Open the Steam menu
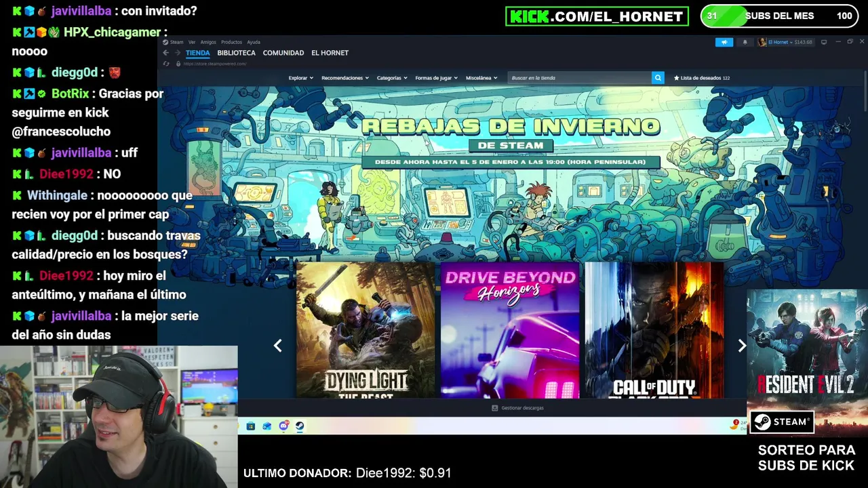The height and width of the screenshot is (488, 868). 176,42
